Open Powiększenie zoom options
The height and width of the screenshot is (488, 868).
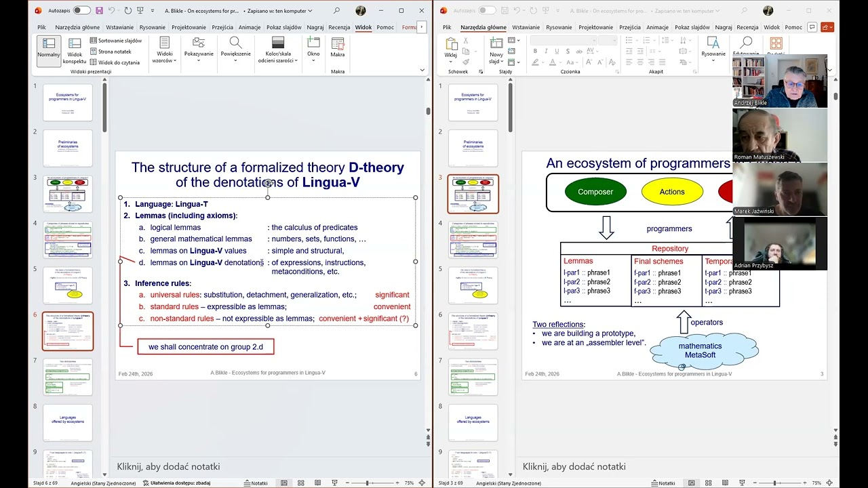pos(235,50)
